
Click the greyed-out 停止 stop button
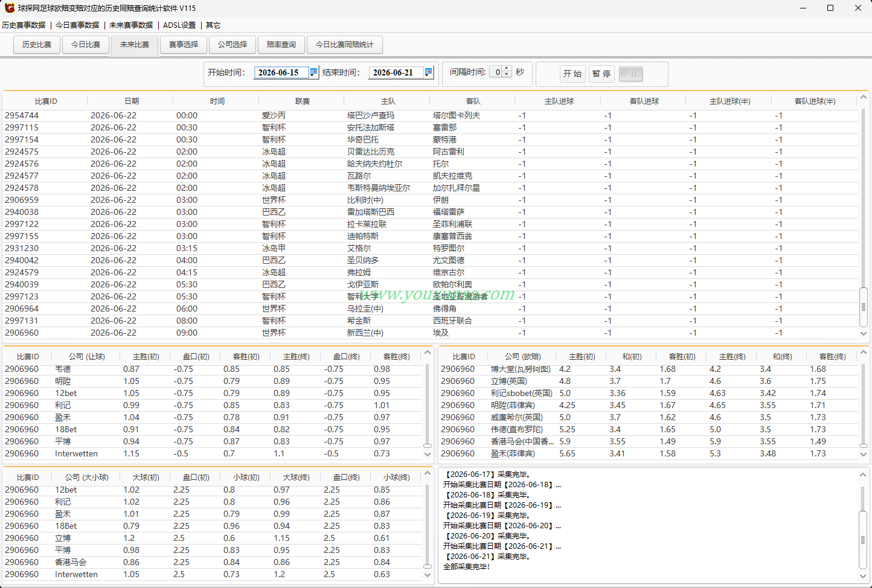pos(630,74)
